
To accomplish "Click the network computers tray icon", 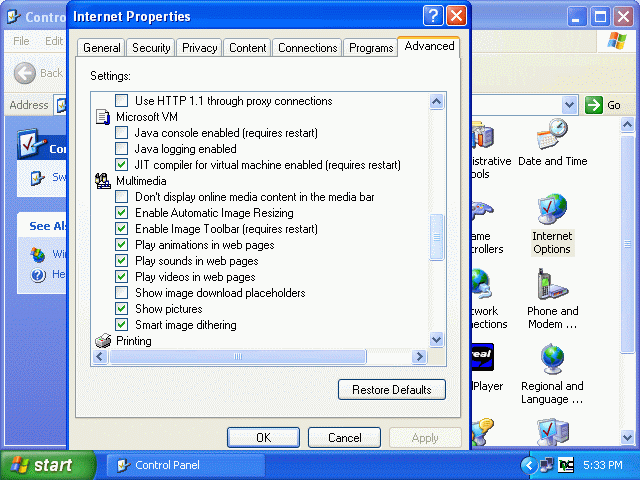I will tap(547, 465).
